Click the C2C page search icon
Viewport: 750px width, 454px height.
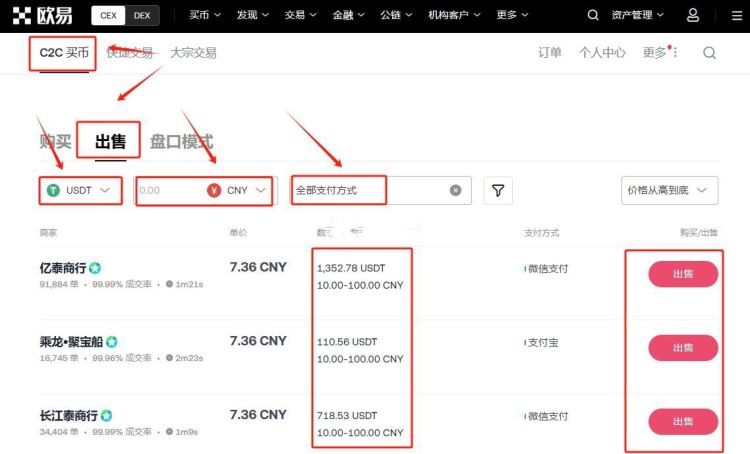(x=709, y=53)
